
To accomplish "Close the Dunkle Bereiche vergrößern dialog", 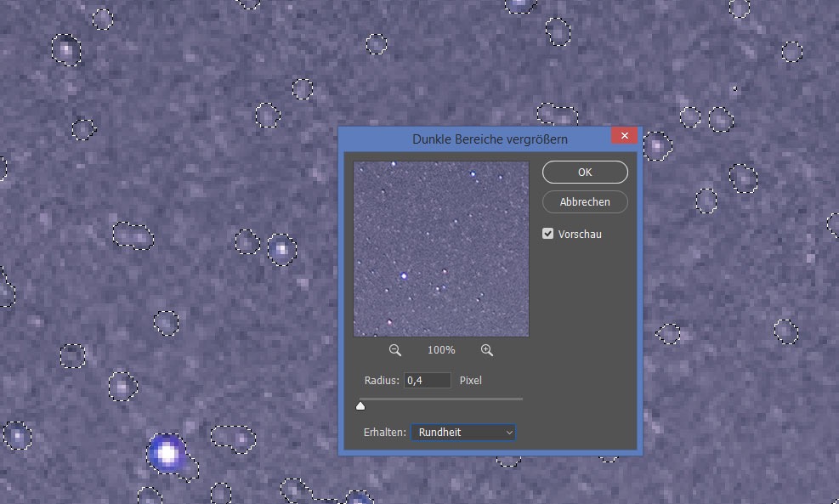I will tap(624, 137).
